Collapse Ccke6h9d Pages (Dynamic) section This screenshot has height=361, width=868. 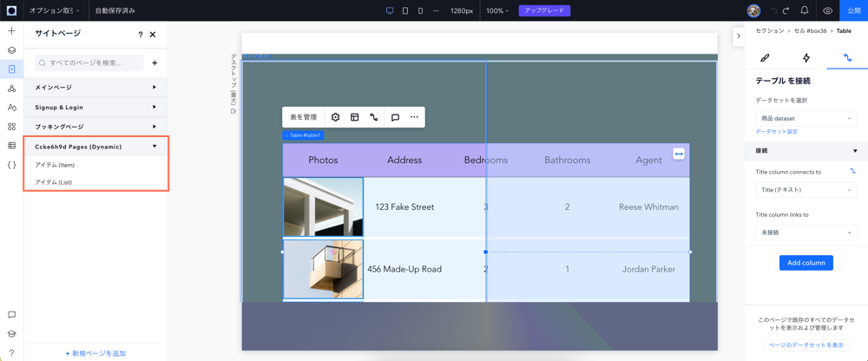tap(95, 147)
